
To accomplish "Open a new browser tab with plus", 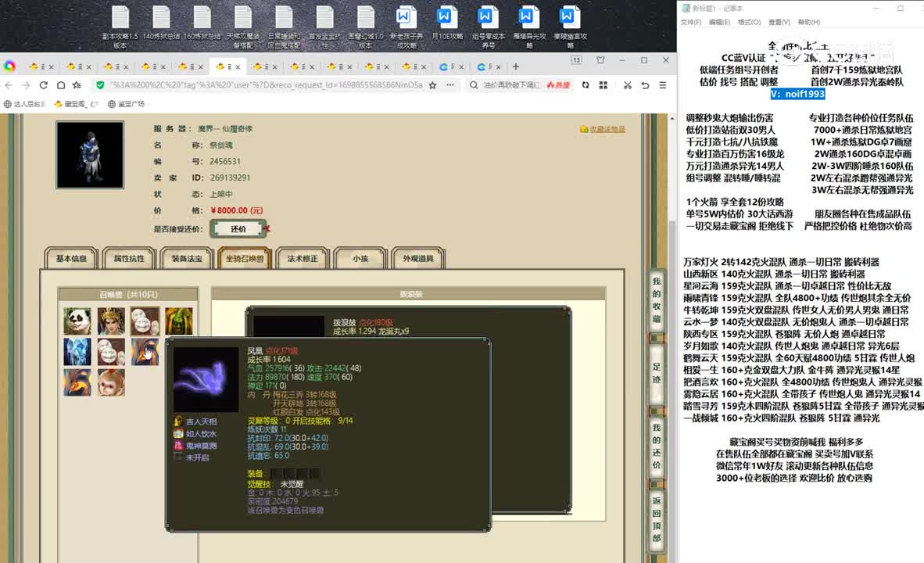I will [x=516, y=66].
